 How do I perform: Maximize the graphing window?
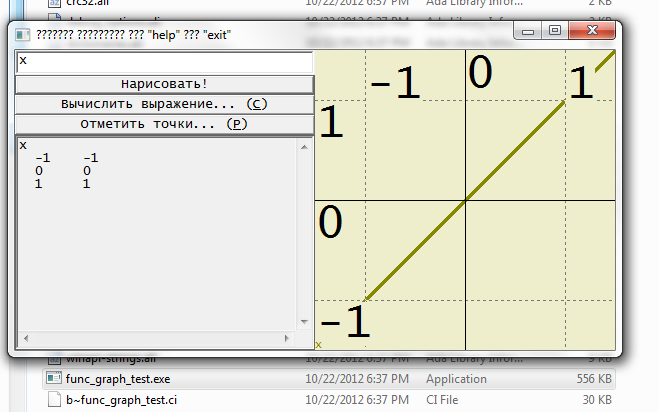(x=555, y=32)
